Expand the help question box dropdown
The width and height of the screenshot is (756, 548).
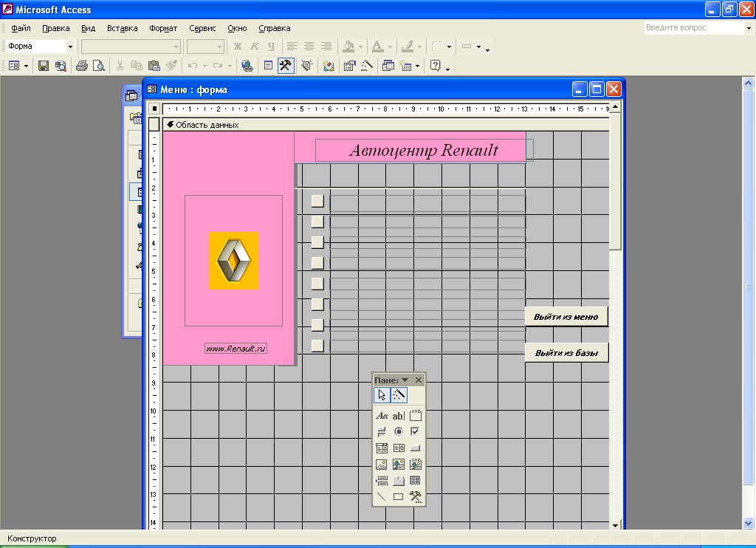(749, 28)
